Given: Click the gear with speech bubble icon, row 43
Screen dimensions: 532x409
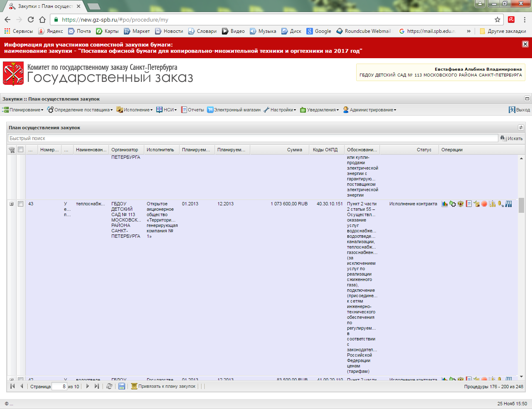Looking at the screenshot, I should tap(453, 204).
